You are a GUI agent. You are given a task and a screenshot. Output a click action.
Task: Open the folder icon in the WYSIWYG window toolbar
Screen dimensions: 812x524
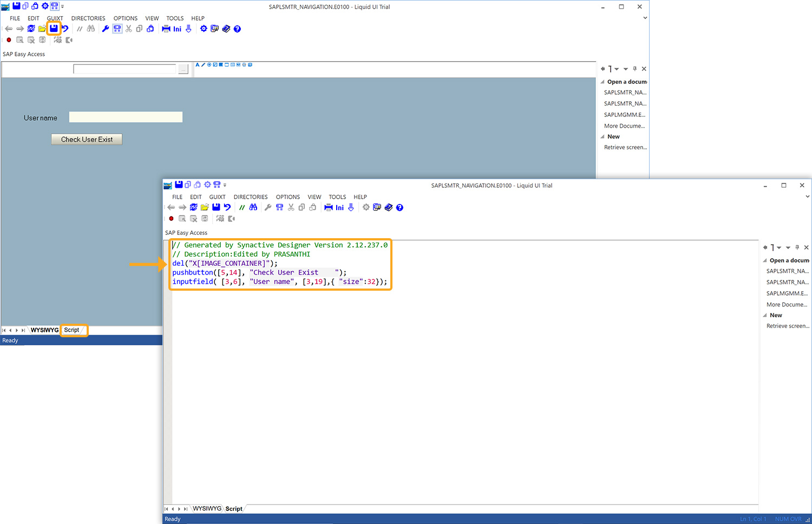[42, 29]
